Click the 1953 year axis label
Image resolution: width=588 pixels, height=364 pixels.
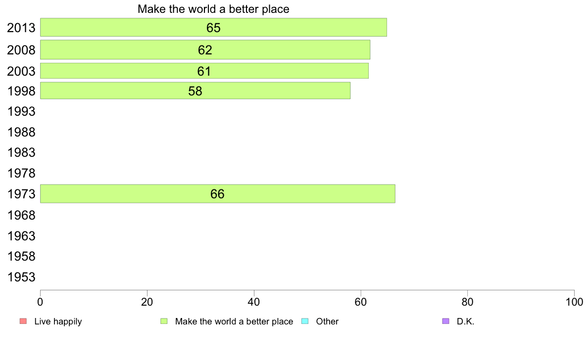pyautogui.click(x=21, y=277)
